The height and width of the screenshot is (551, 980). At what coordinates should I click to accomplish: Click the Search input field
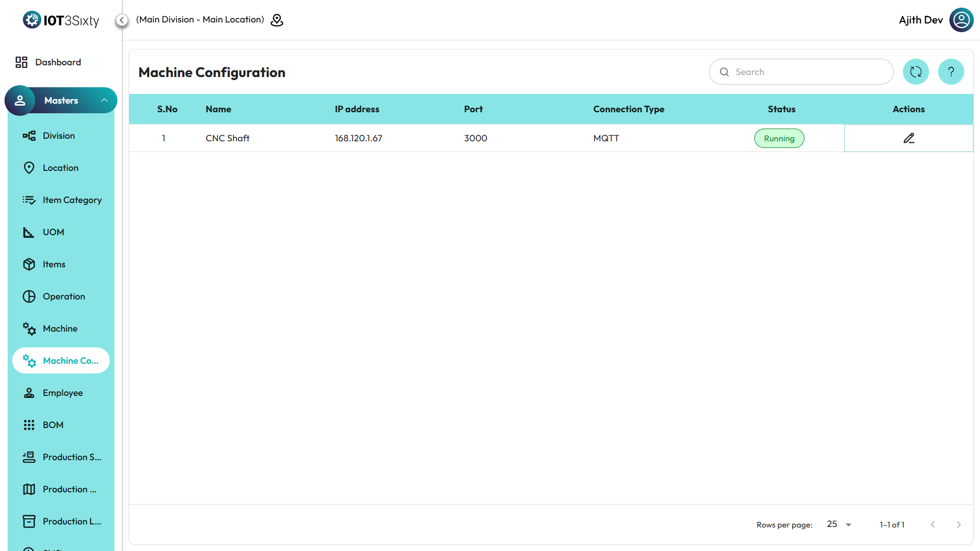(x=806, y=72)
